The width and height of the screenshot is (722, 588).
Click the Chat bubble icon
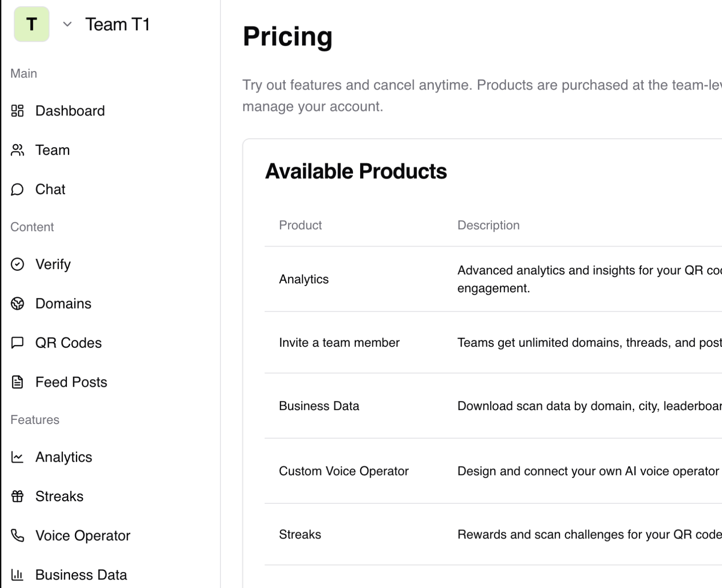click(x=17, y=190)
